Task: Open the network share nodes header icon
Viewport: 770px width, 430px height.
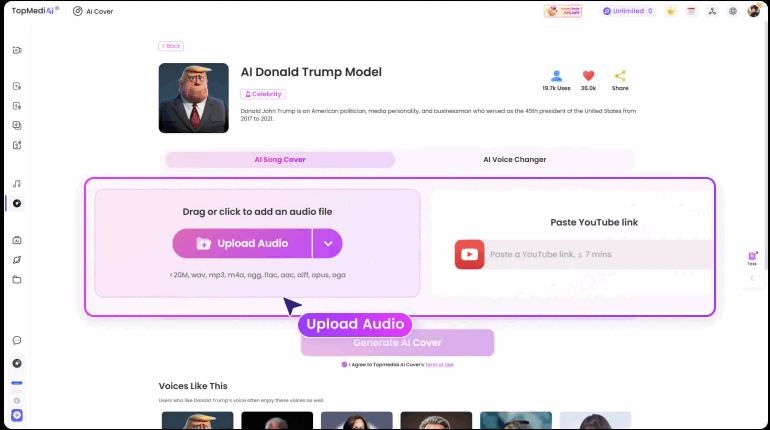Action: coord(712,11)
